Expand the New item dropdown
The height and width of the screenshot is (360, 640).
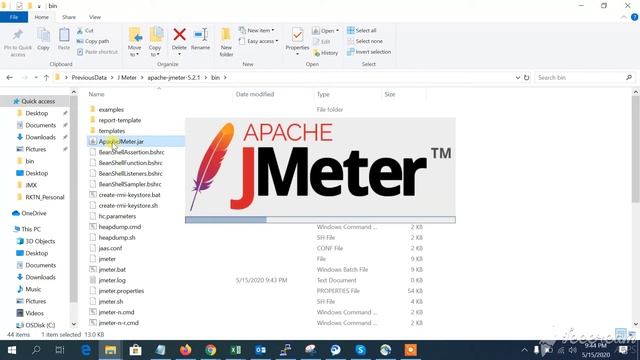[x=257, y=31]
